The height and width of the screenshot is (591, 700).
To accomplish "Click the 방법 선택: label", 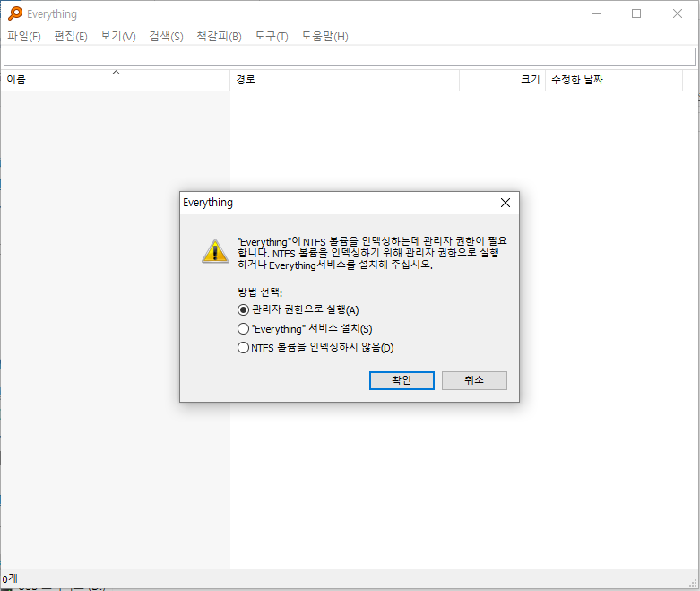I will (x=260, y=292).
